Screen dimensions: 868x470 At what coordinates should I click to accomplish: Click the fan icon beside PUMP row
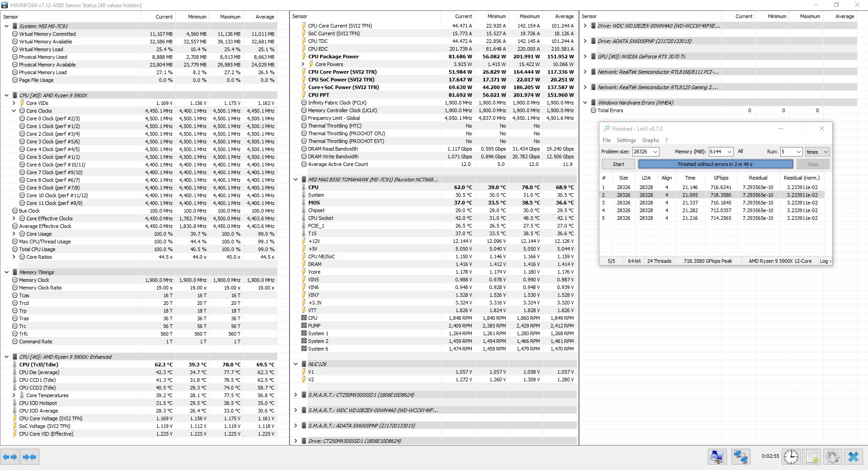(304, 326)
